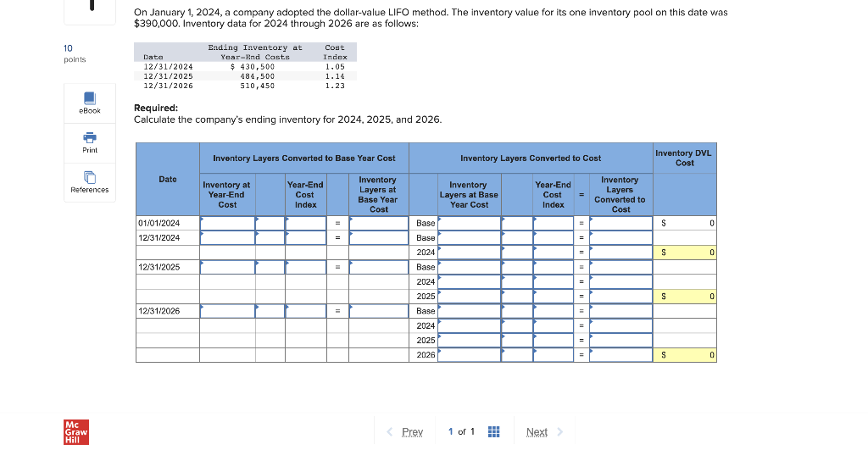Open the question grid navigator icon
Image resolution: width=868 pixels, height=450 pixels.
click(494, 431)
